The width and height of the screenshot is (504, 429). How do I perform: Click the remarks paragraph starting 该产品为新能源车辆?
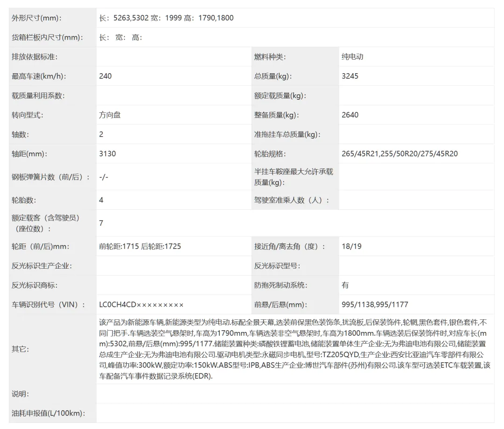pos(295,349)
